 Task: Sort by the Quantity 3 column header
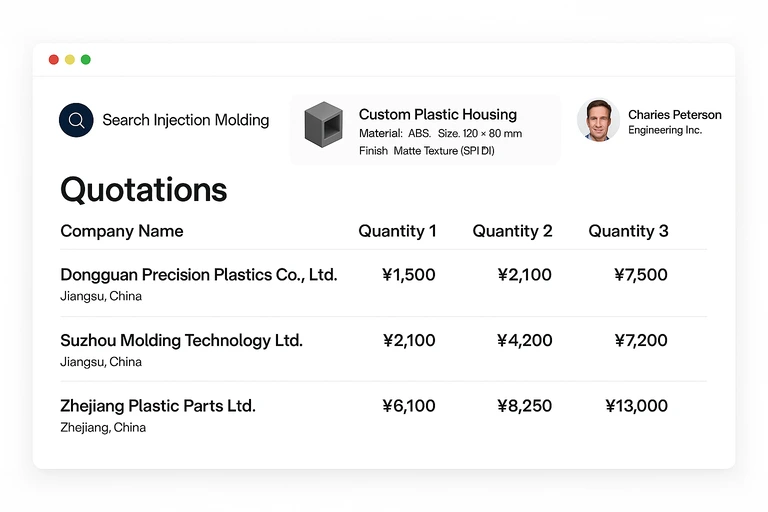(x=628, y=231)
